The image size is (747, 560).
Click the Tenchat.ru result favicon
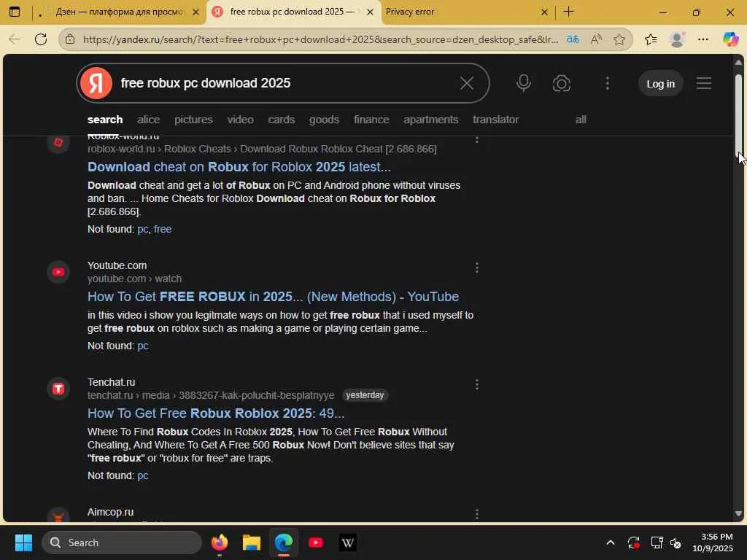point(58,389)
